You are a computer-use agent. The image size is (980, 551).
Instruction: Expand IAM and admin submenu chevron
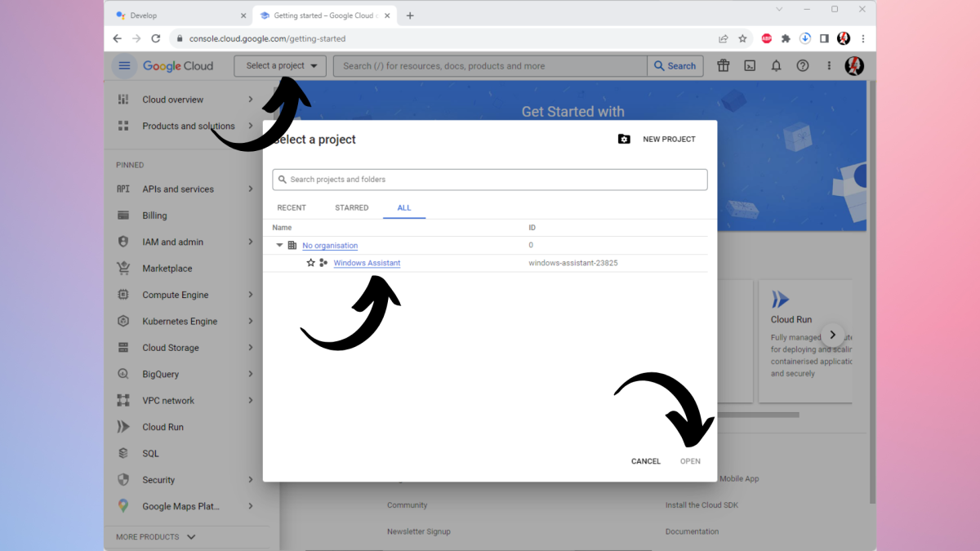pyautogui.click(x=251, y=242)
